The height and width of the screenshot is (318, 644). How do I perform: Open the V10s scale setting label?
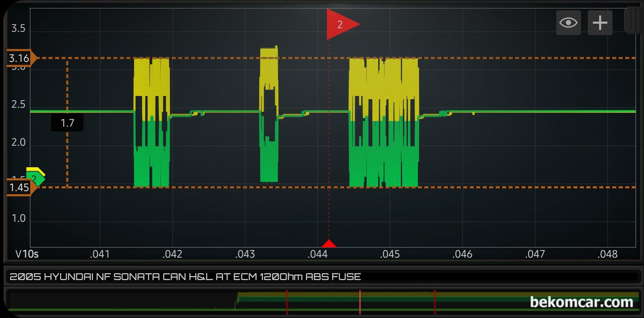27,254
